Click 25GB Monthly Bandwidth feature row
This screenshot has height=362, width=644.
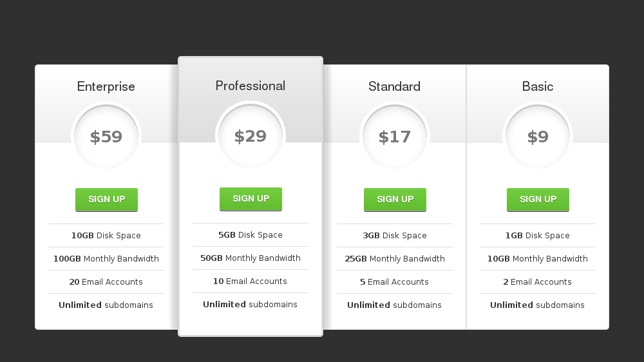pos(395,259)
